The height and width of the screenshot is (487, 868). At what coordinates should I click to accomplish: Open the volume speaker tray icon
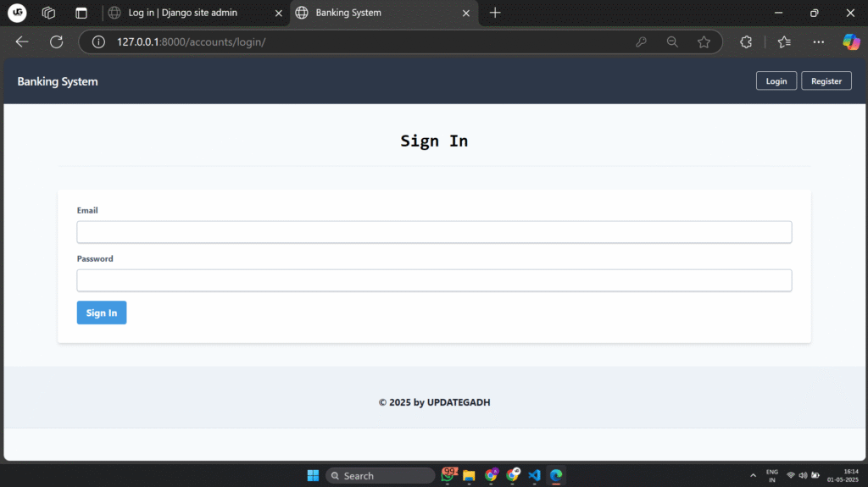click(803, 475)
